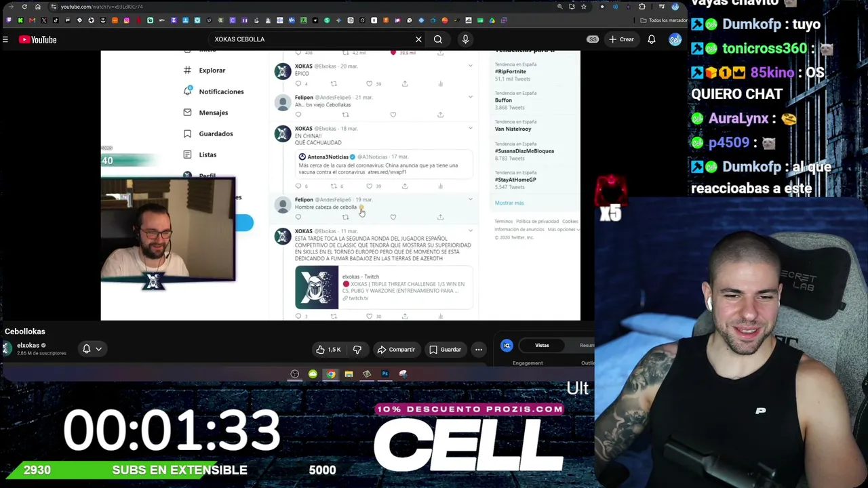Focus the search box containing XOKAS CEBOLLA

tap(312, 39)
